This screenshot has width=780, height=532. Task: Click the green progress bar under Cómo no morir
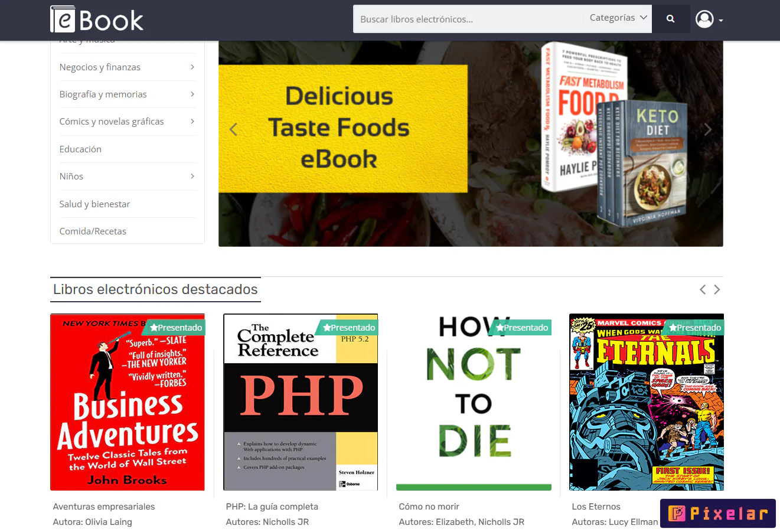[474, 487]
